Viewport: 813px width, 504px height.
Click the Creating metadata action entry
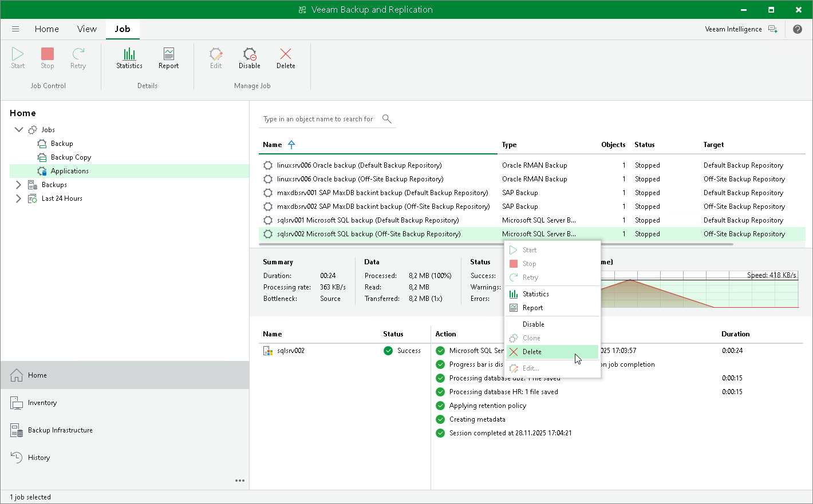click(x=477, y=419)
